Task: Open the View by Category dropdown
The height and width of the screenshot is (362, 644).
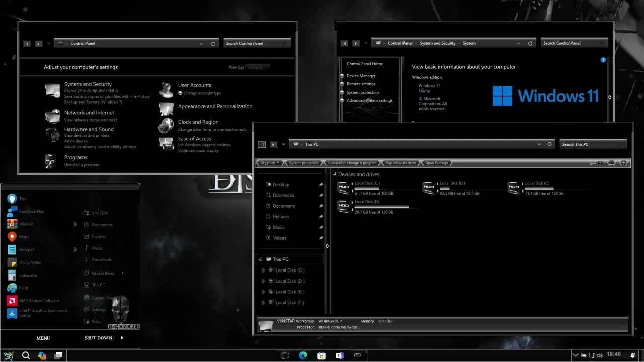Action: click(257, 67)
